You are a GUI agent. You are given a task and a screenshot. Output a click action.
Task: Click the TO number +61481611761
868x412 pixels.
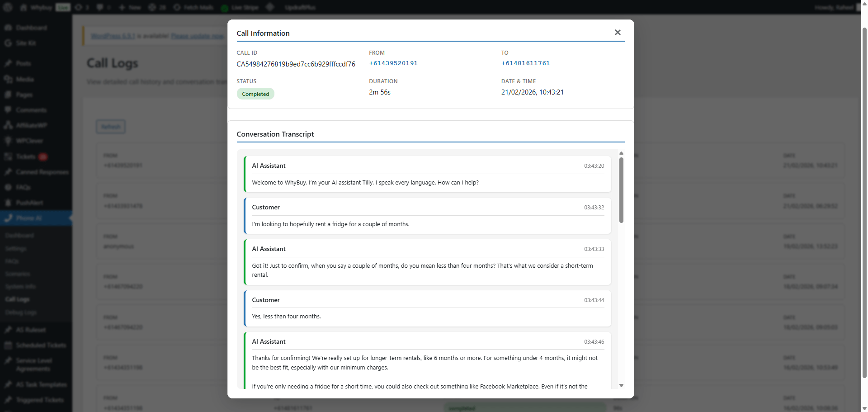(525, 63)
